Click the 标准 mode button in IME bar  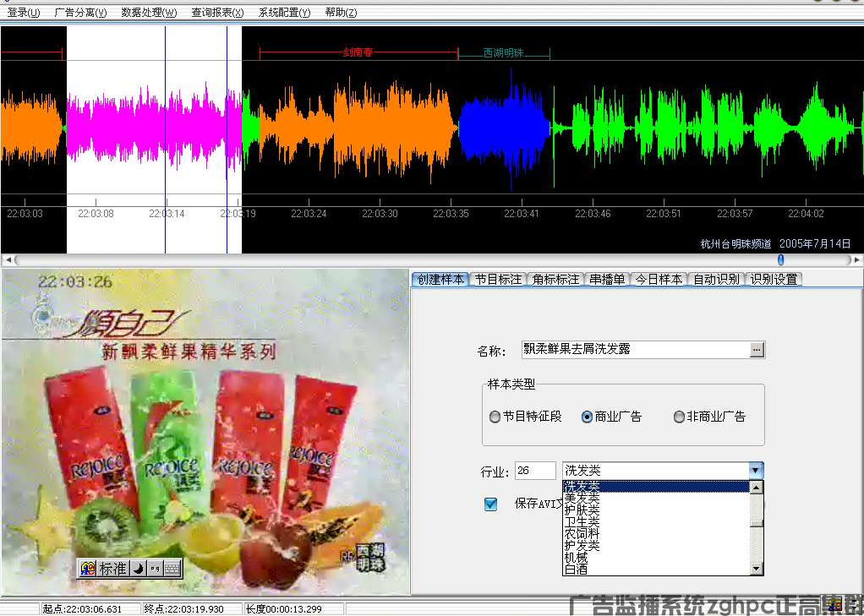[113, 568]
